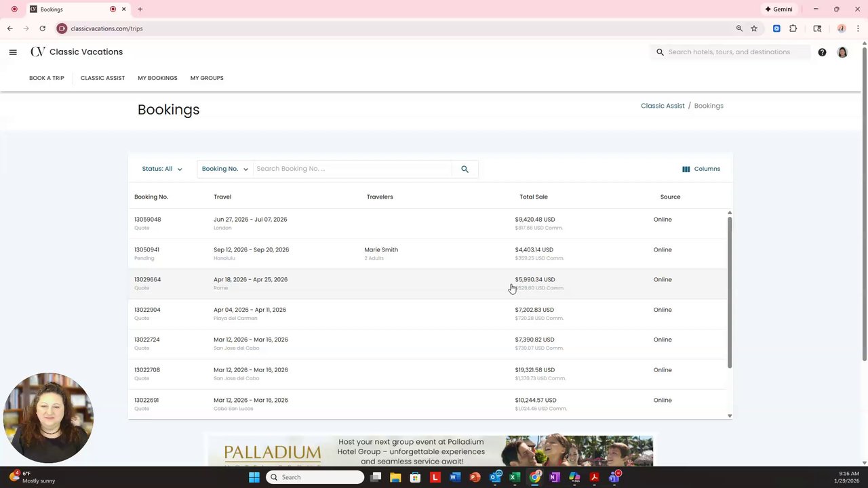The height and width of the screenshot is (488, 868).
Task: Open File Explorer from taskbar
Action: pos(395,477)
